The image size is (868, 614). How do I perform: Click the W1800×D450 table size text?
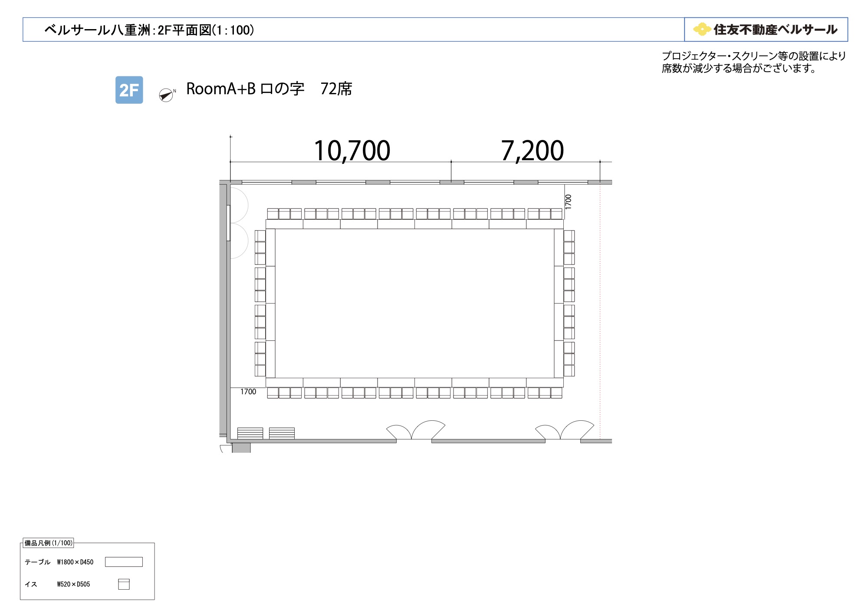(x=75, y=562)
